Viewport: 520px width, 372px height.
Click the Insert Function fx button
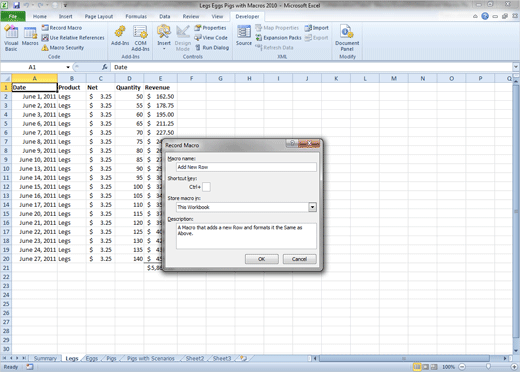click(104, 67)
